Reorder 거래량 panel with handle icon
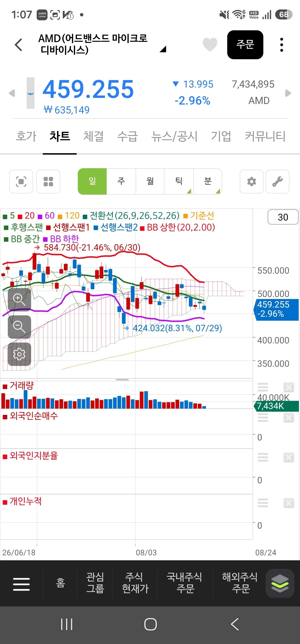The height and width of the screenshot is (644, 300). (263, 387)
